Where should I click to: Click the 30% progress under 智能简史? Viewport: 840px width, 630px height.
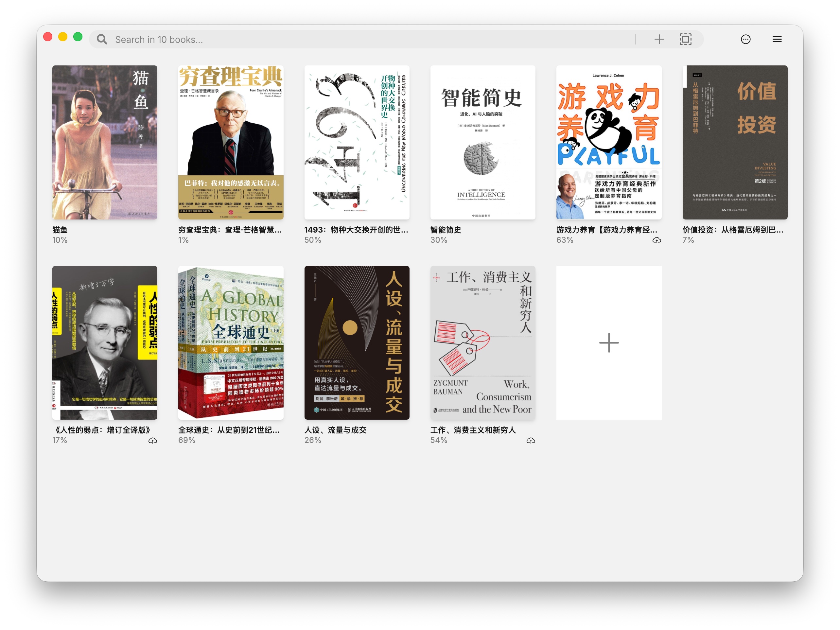coord(439,240)
